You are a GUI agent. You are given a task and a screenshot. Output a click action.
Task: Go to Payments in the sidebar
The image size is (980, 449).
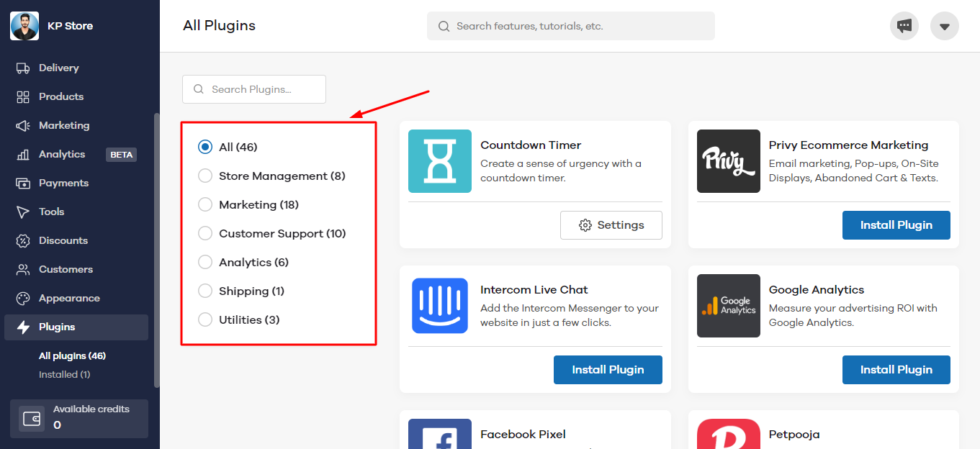point(63,183)
